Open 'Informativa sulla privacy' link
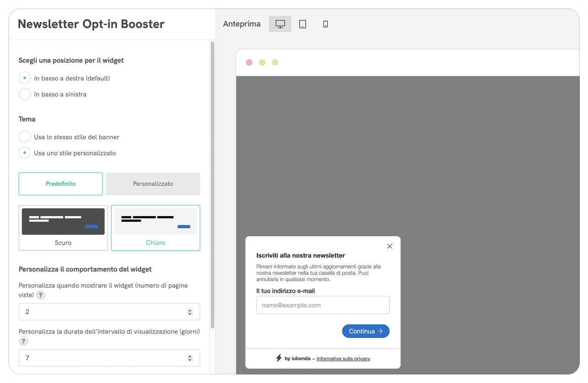Viewport: 588px width, 383px height. click(343, 359)
